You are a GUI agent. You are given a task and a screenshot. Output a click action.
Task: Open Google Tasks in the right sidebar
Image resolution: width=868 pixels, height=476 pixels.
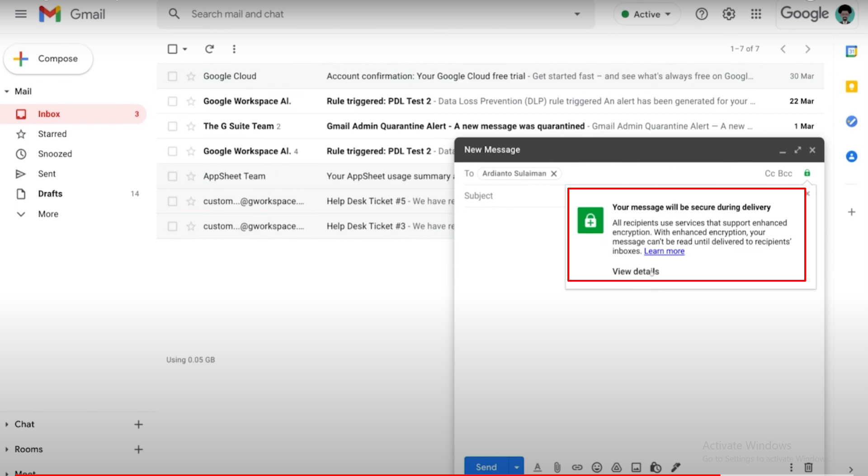pos(852,121)
